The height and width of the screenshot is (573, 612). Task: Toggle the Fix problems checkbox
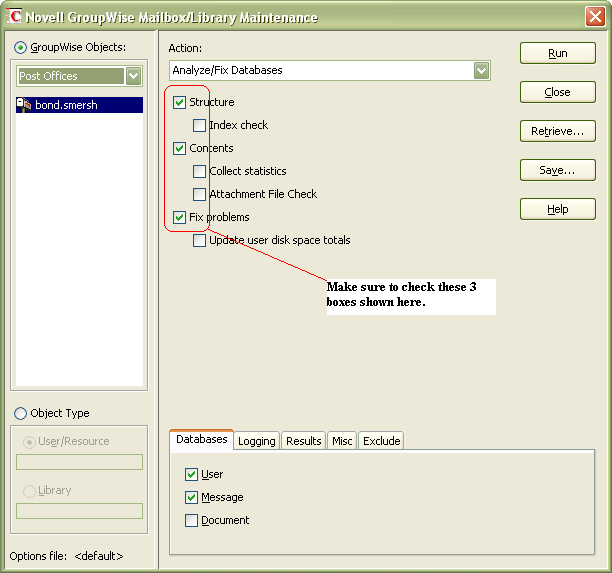[x=179, y=217]
